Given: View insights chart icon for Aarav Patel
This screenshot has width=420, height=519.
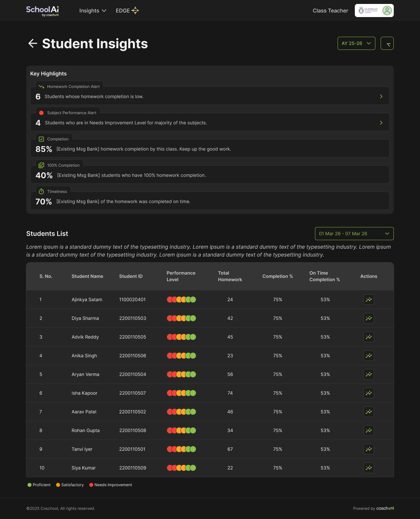Looking at the screenshot, I should click(x=369, y=412).
